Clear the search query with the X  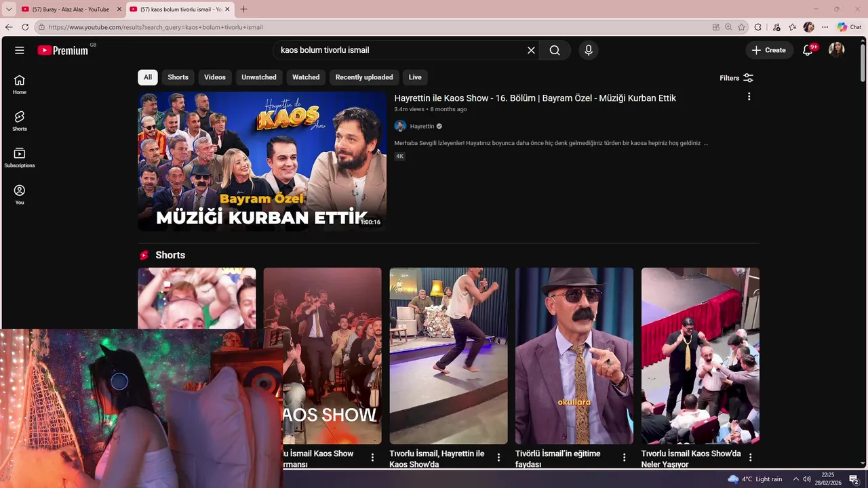(531, 50)
